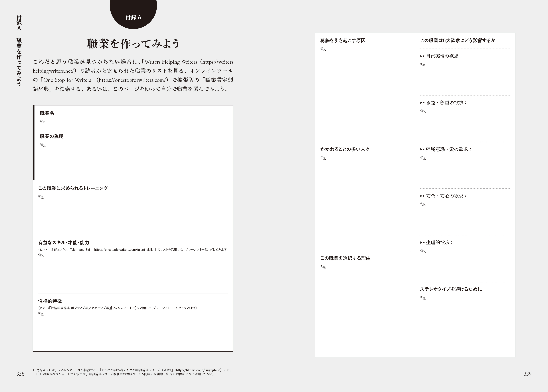Open the onestopforwriters.com URL in paragraph
Screen dimensions: 548x392
pos(133,80)
